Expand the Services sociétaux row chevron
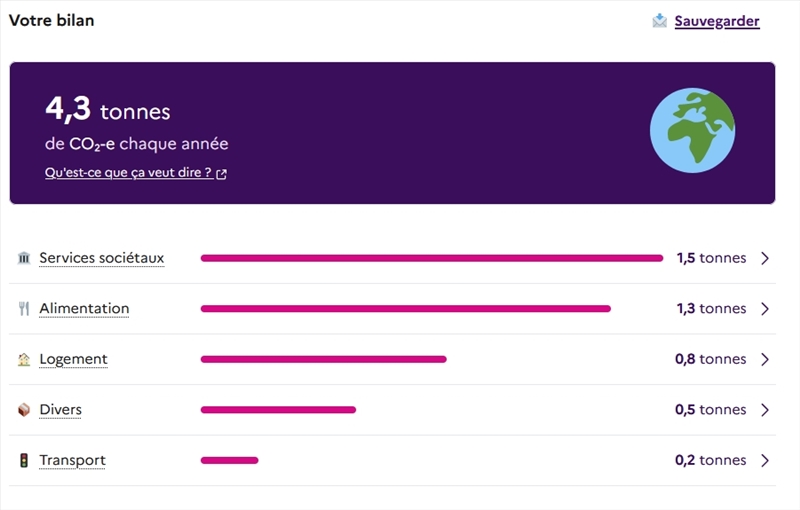The width and height of the screenshot is (800, 510). click(x=765, y=258)
